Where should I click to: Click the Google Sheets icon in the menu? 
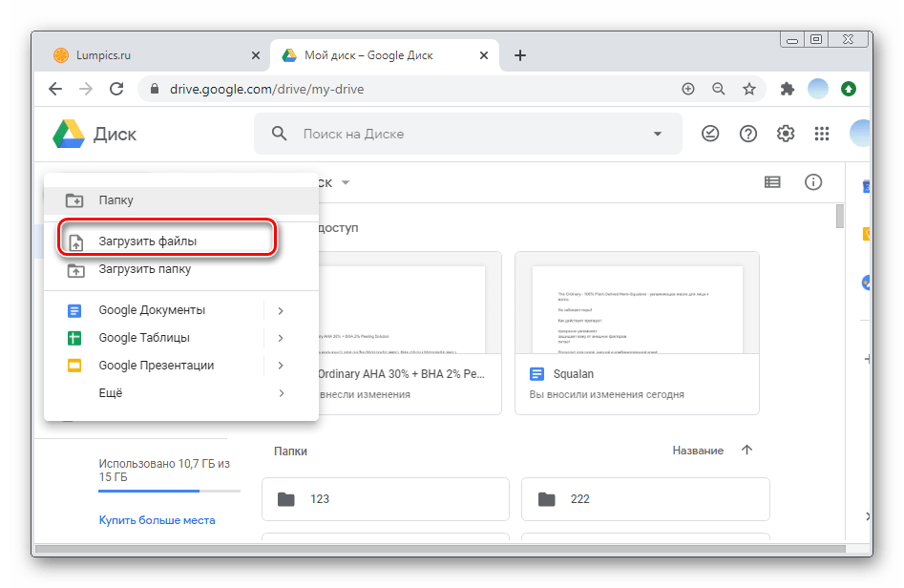click(x=74, y=338)
